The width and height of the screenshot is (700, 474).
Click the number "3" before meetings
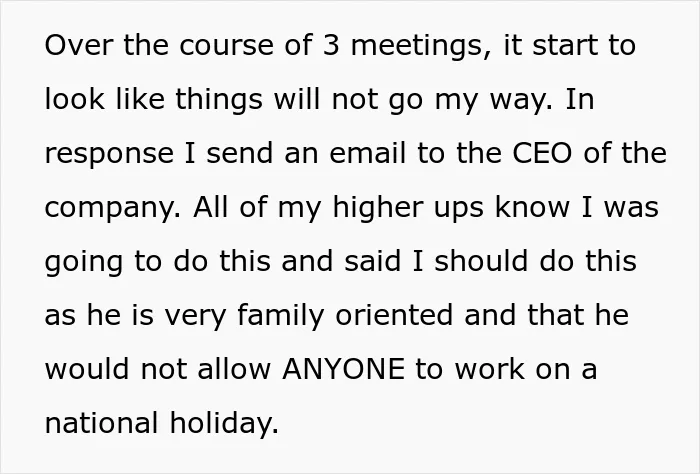click(331, 45)
